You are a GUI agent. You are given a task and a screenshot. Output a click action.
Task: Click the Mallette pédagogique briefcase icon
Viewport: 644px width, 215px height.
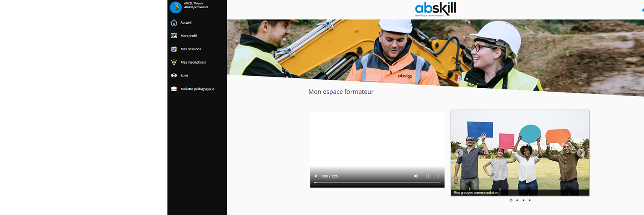174,89
